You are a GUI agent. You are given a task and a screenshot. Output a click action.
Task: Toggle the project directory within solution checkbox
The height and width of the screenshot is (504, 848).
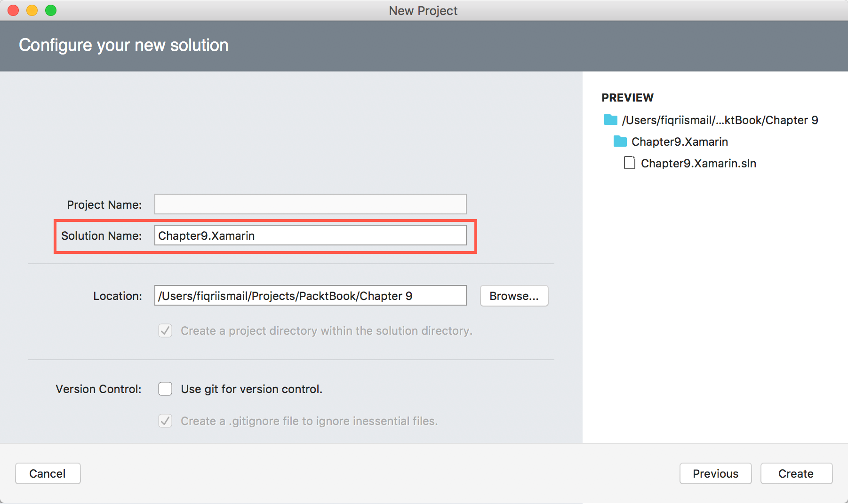pyautogui.click(x=165, y=331)
